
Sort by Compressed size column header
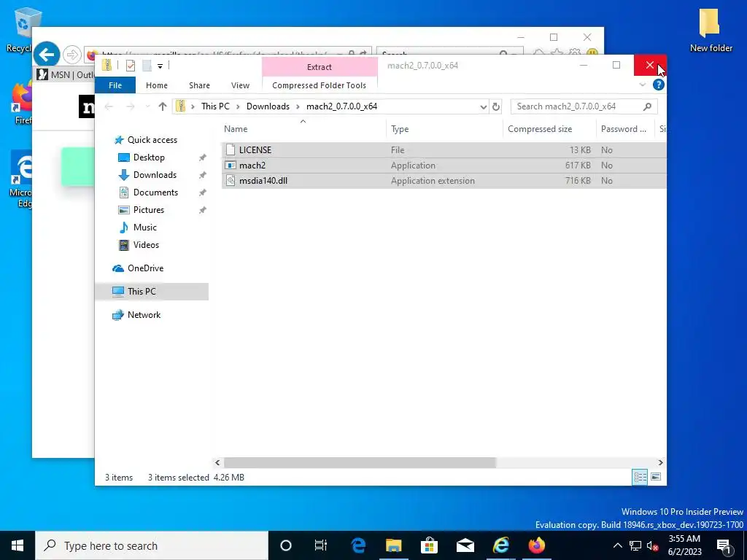[x=540, y=129]
